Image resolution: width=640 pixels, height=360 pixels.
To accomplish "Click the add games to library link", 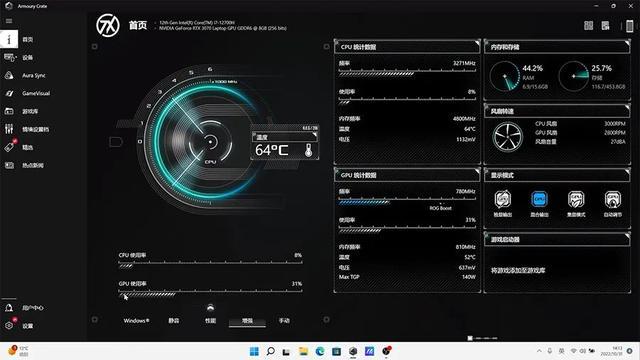I will [518, 270].
